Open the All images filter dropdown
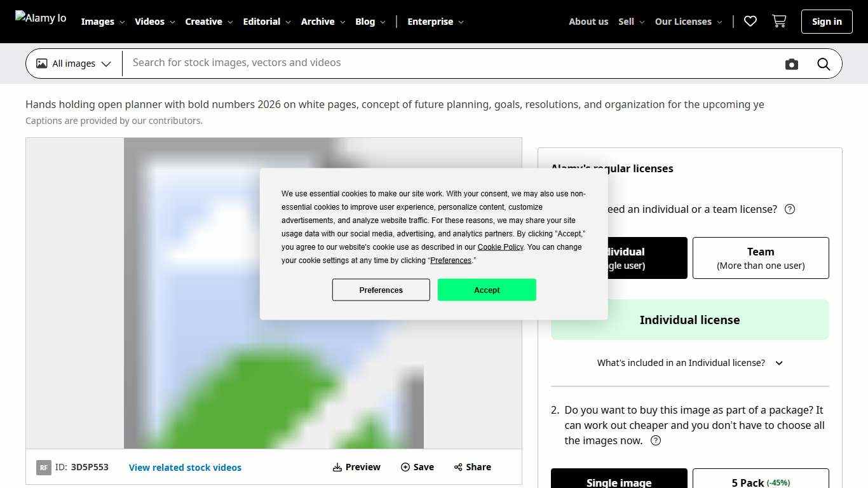The image size is (868, 488). [74, 64]
